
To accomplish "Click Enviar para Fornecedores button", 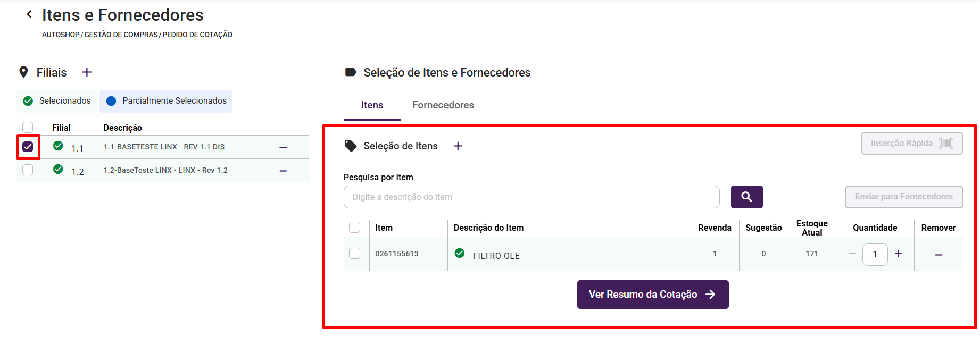I will click(904, 197).
